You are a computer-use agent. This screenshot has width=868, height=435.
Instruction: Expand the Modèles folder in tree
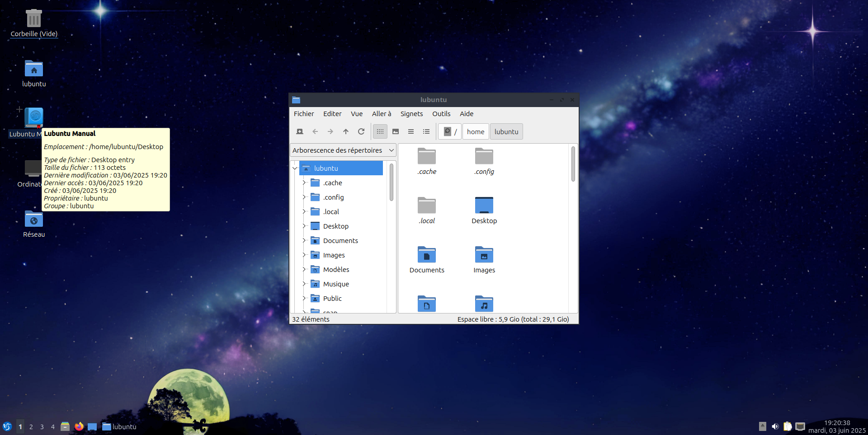point(304,269)
